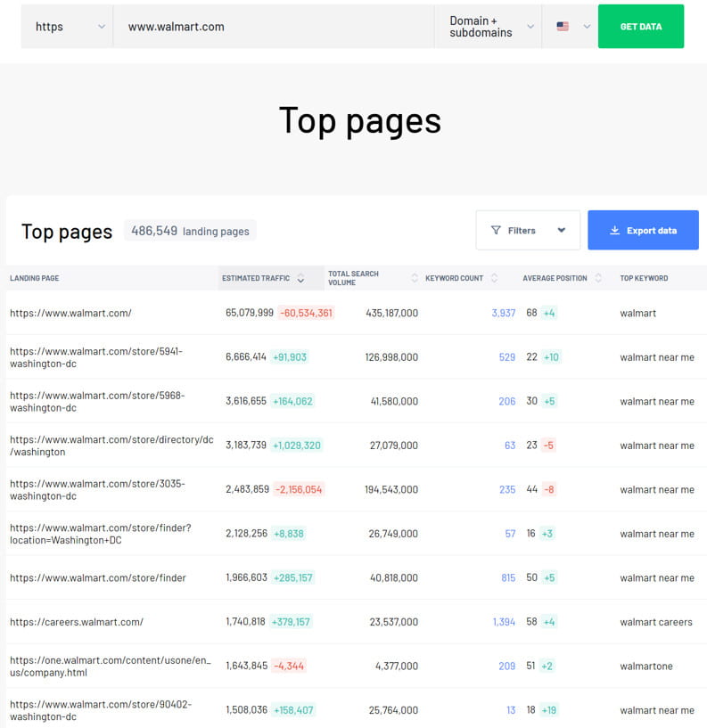Click search volume 4,377,000
Screen dimensions: 707x728
tap(397, 666)
